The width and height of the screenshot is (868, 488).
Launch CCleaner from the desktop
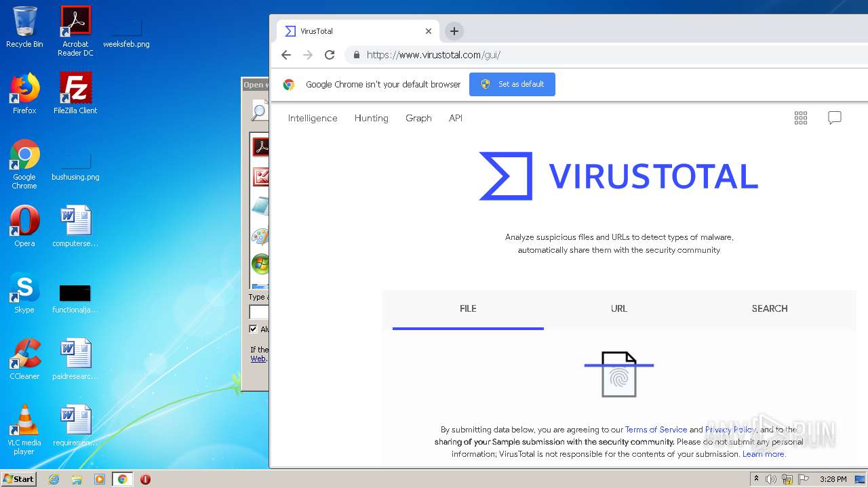24,359
